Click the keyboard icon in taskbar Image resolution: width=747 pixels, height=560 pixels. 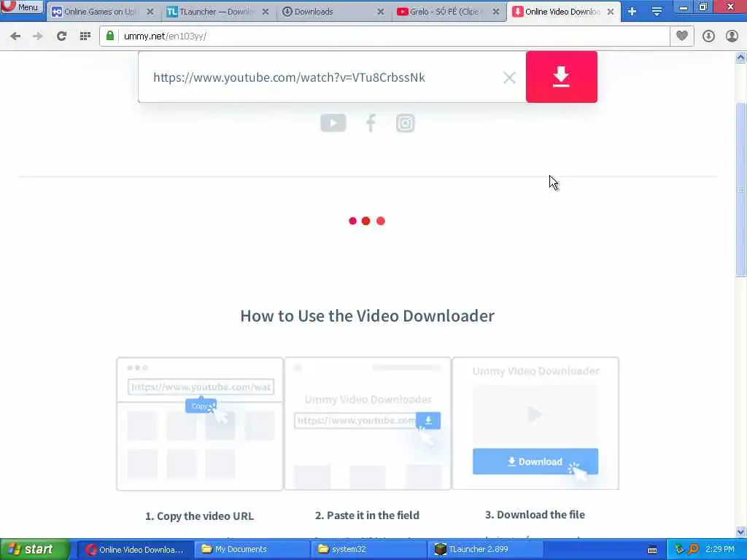[x=652, y=550]
